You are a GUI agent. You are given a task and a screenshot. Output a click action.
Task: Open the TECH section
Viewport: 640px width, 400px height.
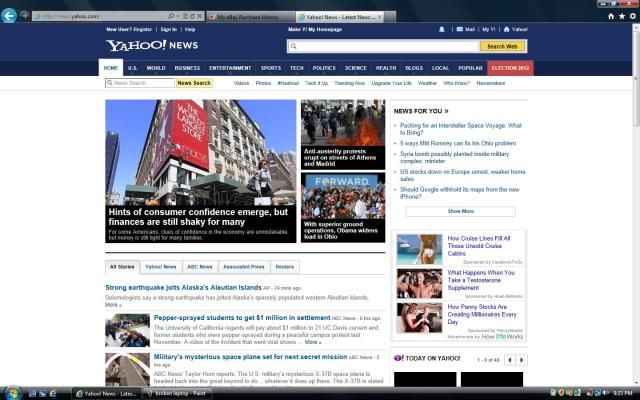pos(296,68)
